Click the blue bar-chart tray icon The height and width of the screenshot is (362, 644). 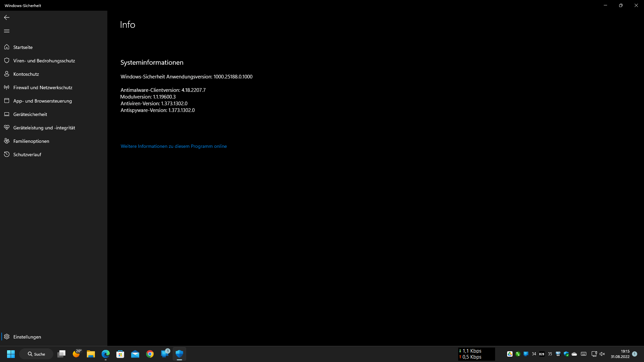558,354
